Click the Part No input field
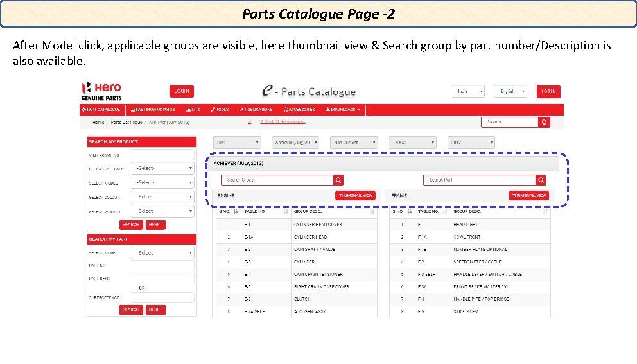The image size is (637, 364). pyautogui.click(x=162, y=266)
